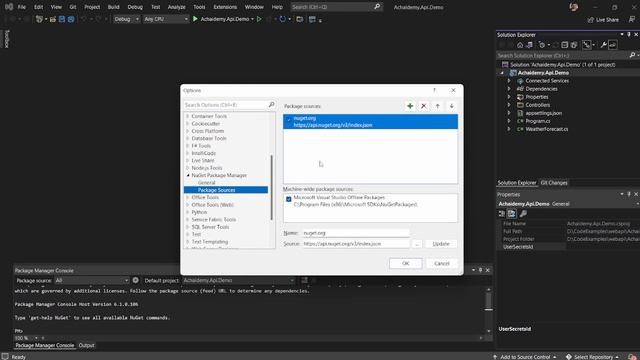Screen dimensions: 640x360
Task: Open the Options dialog help question mark
Action: pos(434,90)
